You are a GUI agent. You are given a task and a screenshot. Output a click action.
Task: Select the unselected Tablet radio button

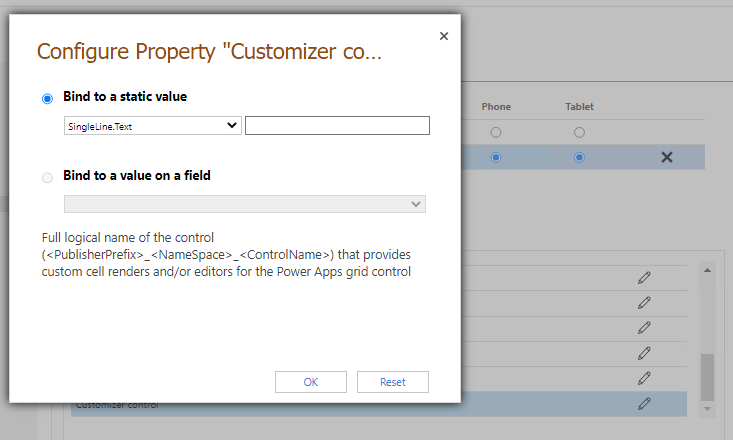click(579, 132)
